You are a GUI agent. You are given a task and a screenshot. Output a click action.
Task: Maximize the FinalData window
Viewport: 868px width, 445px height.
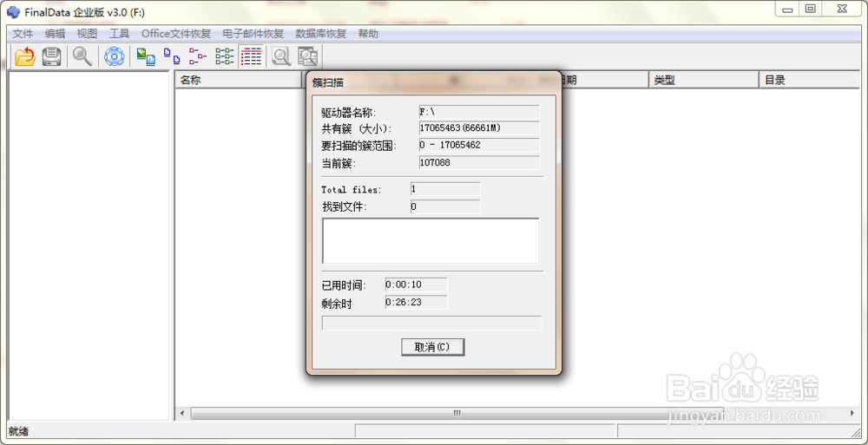(x=811, y=9)
